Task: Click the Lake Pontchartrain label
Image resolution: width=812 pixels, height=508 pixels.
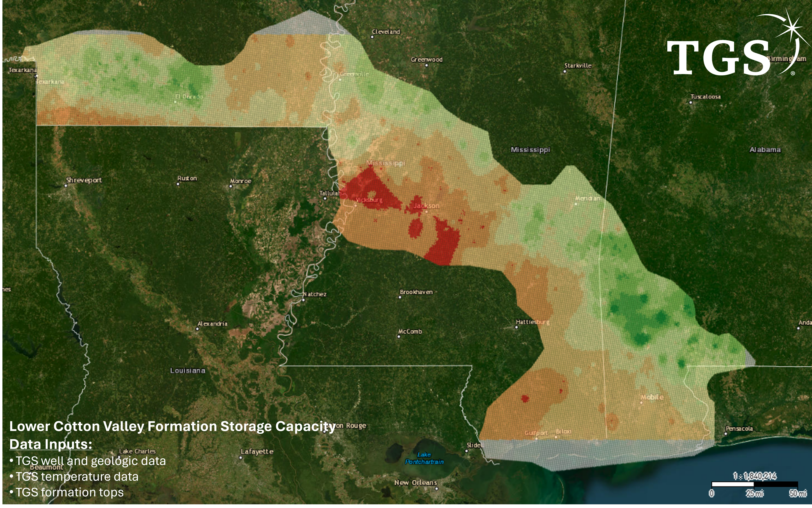Action: (x=424, y=458)
